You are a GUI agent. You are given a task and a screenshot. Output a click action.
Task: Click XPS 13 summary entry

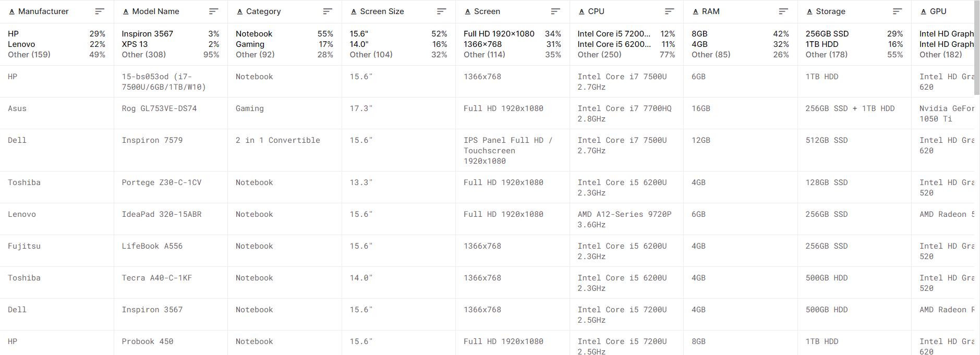[x=171, y=44]
